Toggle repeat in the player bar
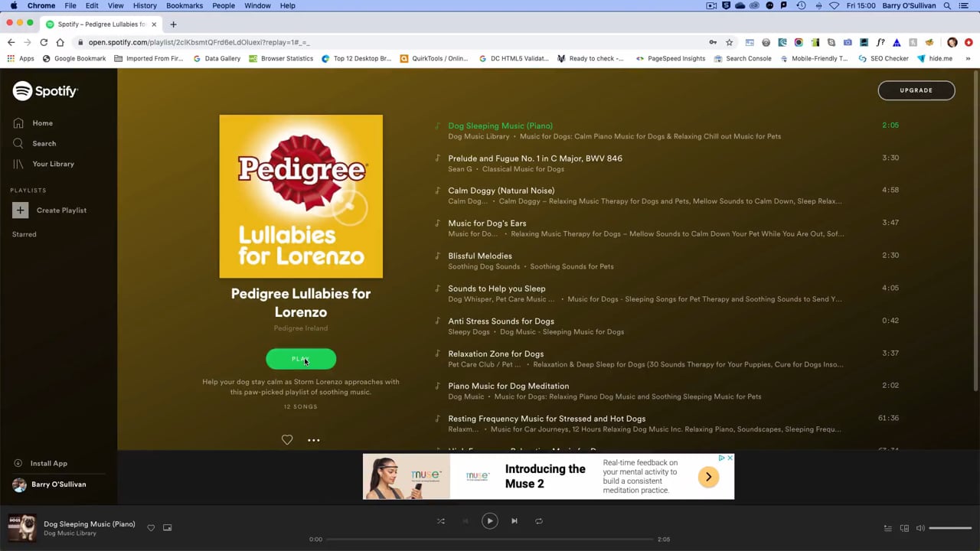 point(539,521)
